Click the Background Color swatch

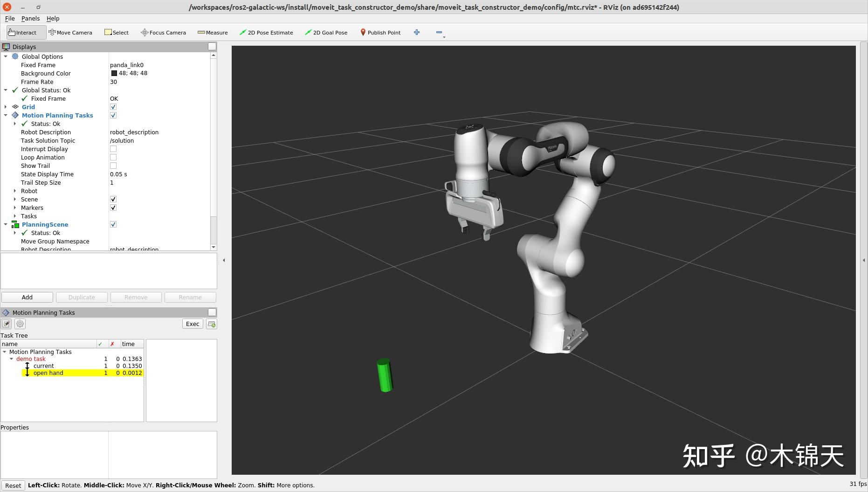point(114,73)
